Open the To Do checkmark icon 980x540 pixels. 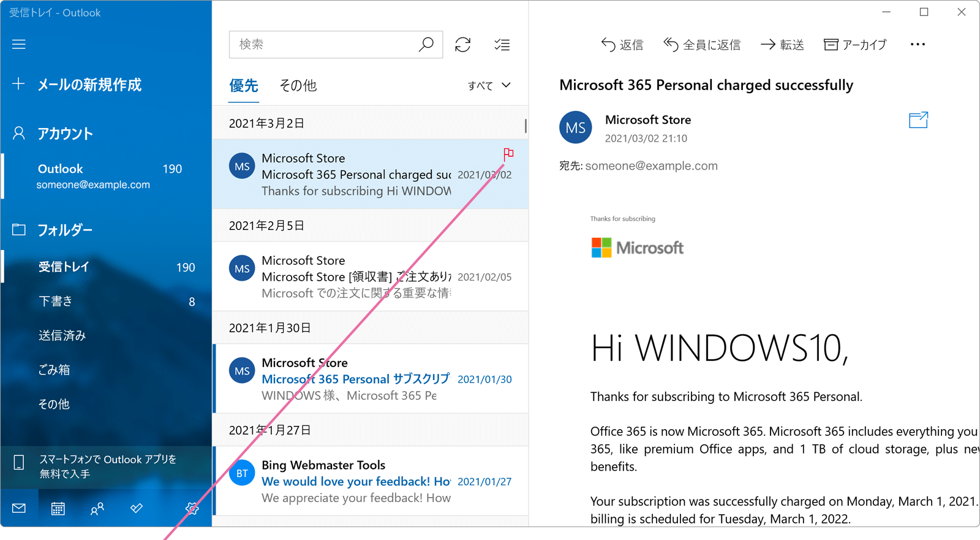(x=137, y=508)
